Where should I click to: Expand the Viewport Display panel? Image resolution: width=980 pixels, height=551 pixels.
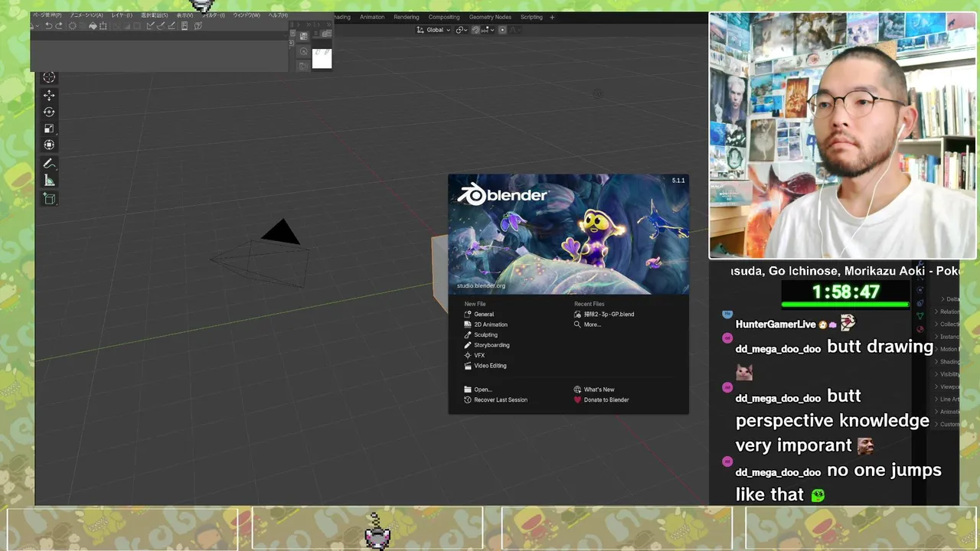pyautogui.click(x=948, y=386)
